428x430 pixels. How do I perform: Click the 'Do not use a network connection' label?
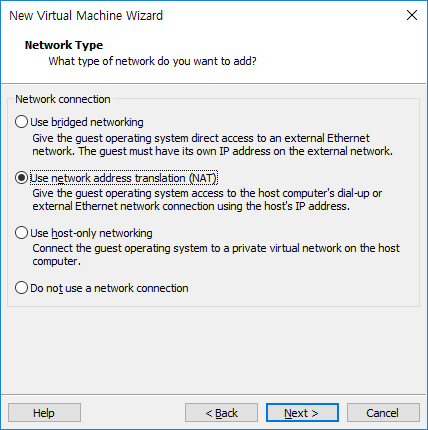coord(109,288)
